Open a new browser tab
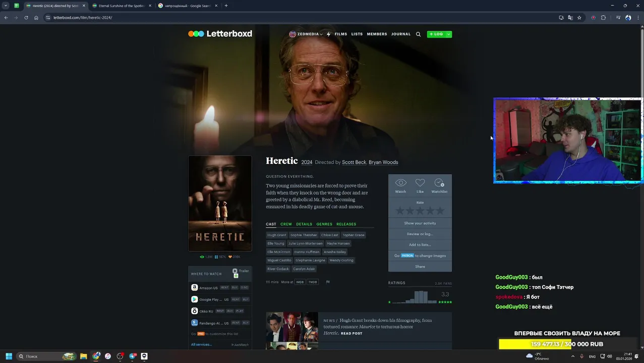644x363 pixels. tap(226, 6)
